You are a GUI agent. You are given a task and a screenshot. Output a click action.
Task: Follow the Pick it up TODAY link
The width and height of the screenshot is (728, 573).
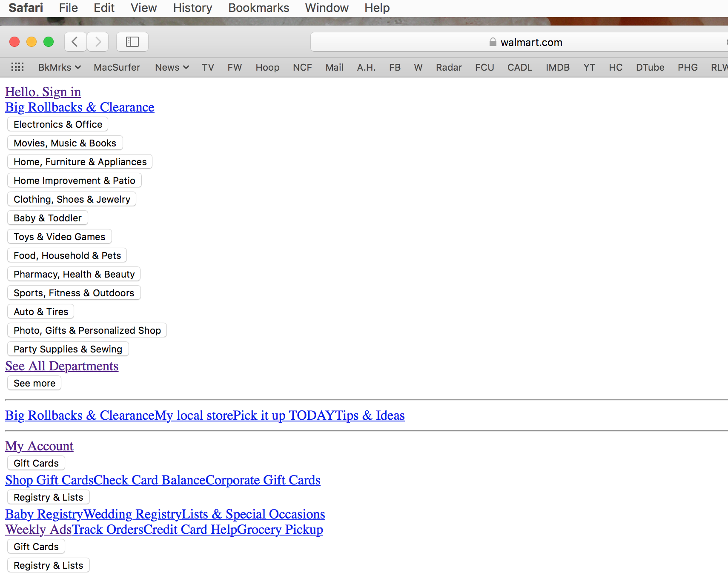pos(284,415)
